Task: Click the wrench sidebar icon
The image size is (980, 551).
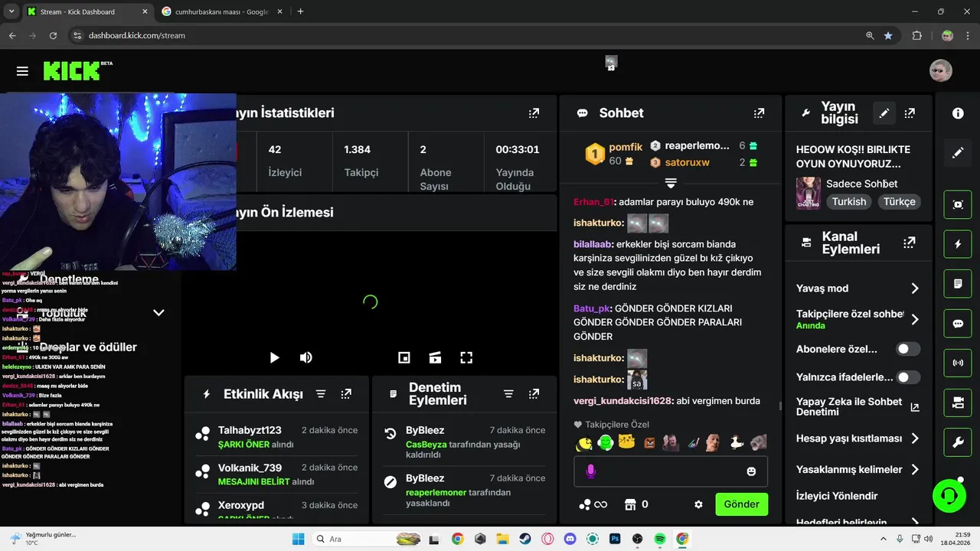Action: (x=958, y=442)
